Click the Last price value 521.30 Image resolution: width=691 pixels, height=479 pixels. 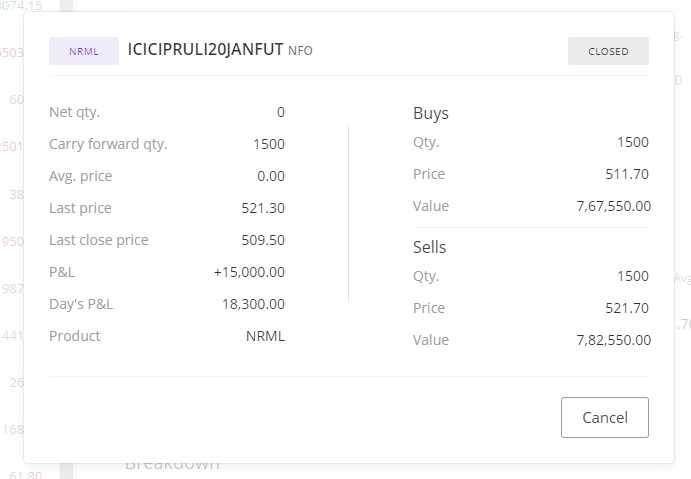pos(263,208)
